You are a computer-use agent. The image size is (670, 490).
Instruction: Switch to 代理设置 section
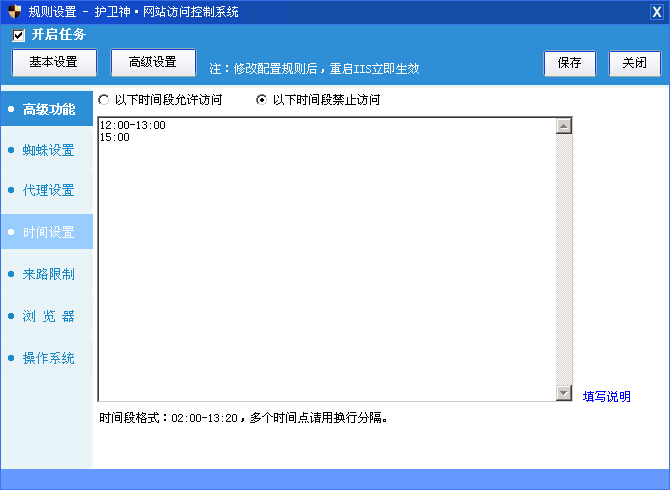(x=47, y=190)
